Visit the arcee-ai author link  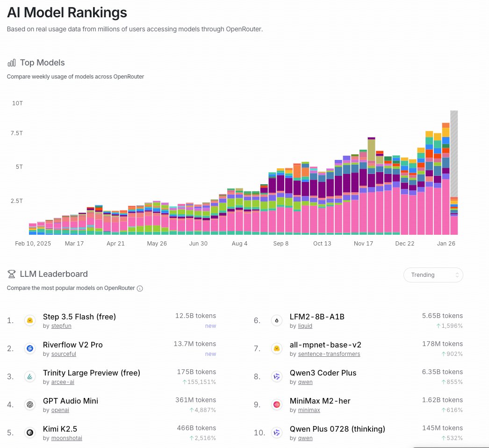(x=63, y=382)
